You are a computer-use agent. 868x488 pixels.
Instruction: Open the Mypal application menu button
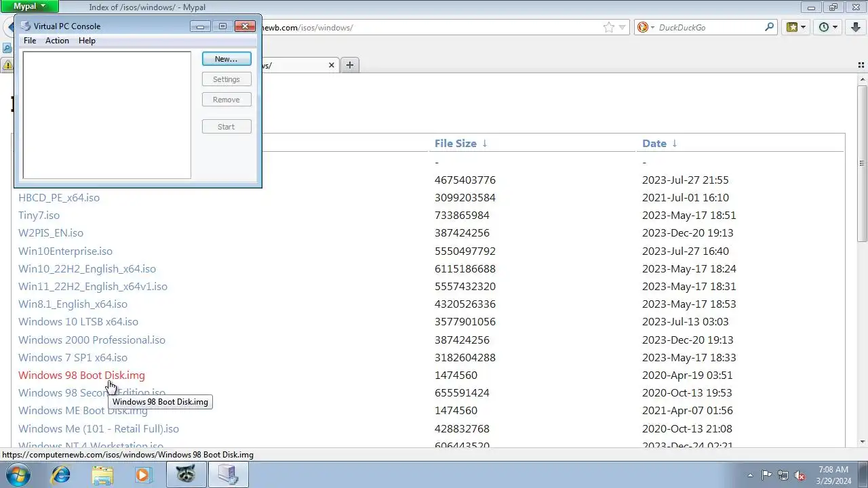[30, 6]
